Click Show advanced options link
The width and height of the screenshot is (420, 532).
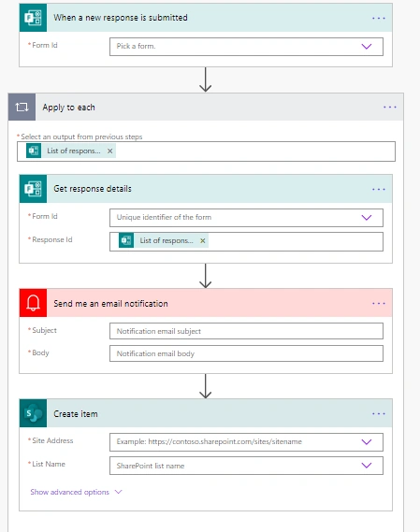coord(69,492)
